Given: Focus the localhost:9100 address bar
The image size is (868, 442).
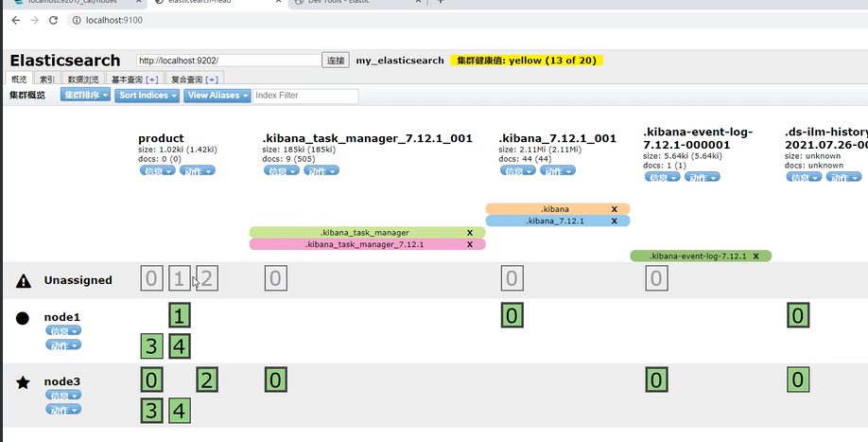Looking at the screenshot, I should (x=465, y=21).
